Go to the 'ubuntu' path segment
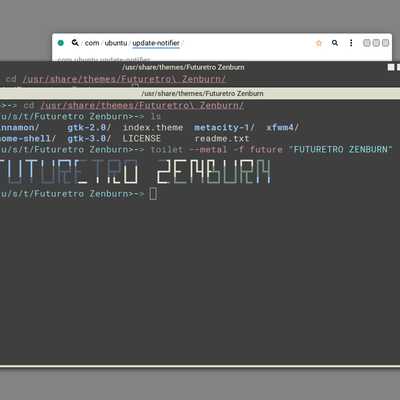 pyautogui.click(x=116, y=43)
